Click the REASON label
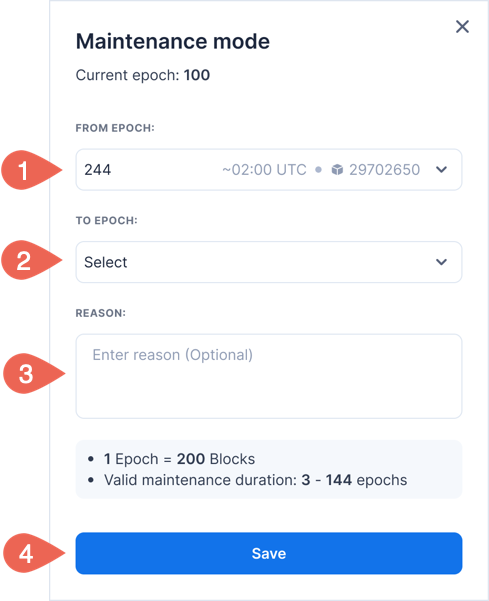Screen dimensions: 489x601 pyautogui.click(x=100, y=313)
